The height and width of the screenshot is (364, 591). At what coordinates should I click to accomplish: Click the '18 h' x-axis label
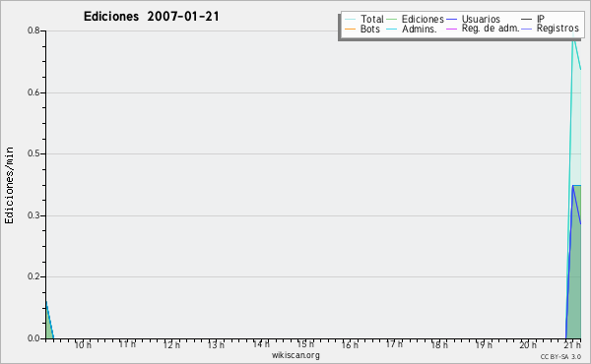[x=439, y=344]
